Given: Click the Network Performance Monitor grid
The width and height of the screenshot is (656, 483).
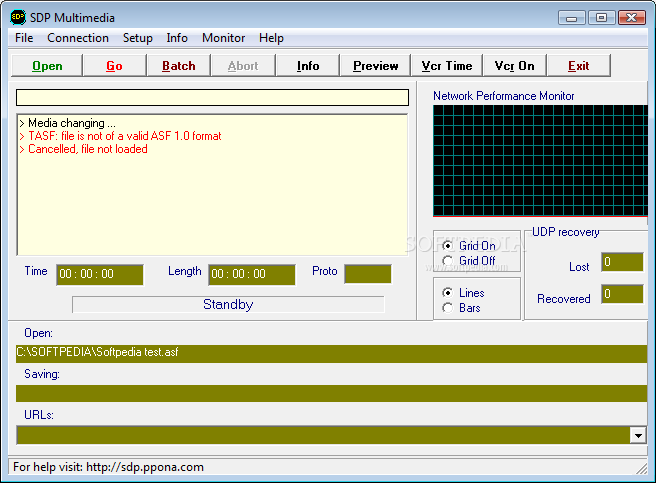Looking at the screenshot, I should [540, 161].
